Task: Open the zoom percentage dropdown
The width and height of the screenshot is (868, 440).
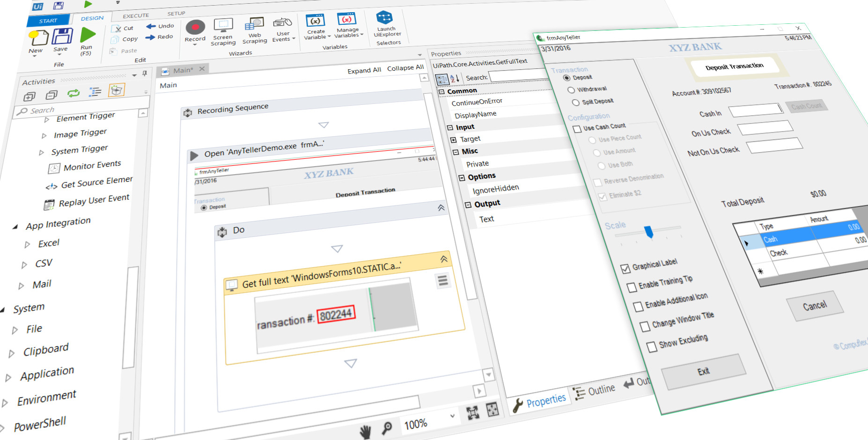Action: (452, 416)
